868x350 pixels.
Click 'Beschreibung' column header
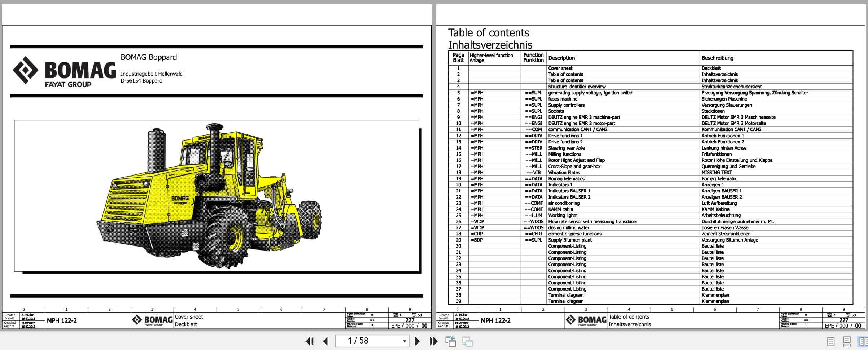[717, 58]
